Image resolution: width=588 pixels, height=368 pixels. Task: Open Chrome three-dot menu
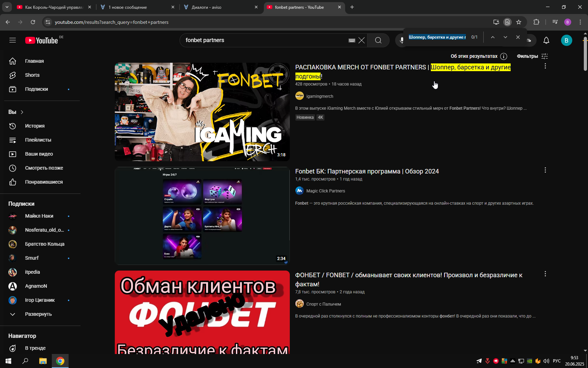pyautogui.click(x=580, y=22)
